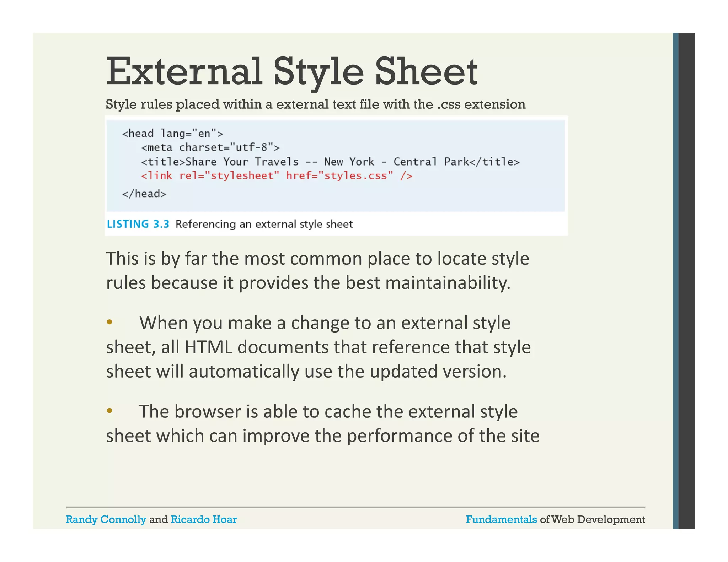This screenshot has height=562, width=728.
Task: Click author name 'Ricardo Hoar' in footer
Action: click(204, 519)
